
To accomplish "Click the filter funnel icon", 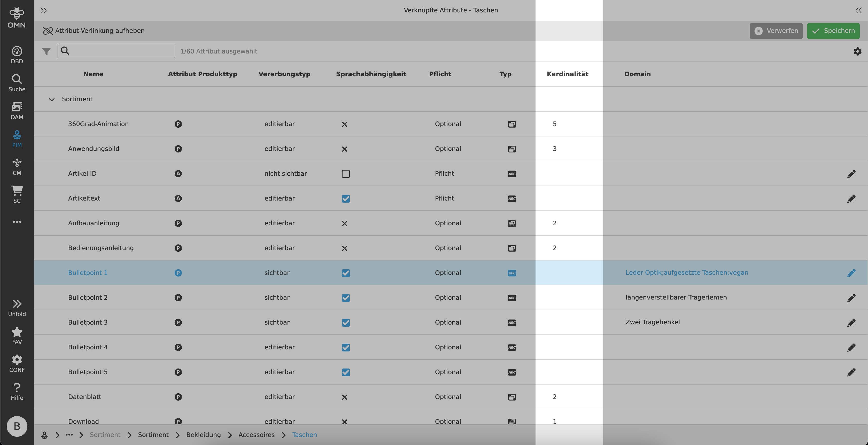I will coord(46,51).
